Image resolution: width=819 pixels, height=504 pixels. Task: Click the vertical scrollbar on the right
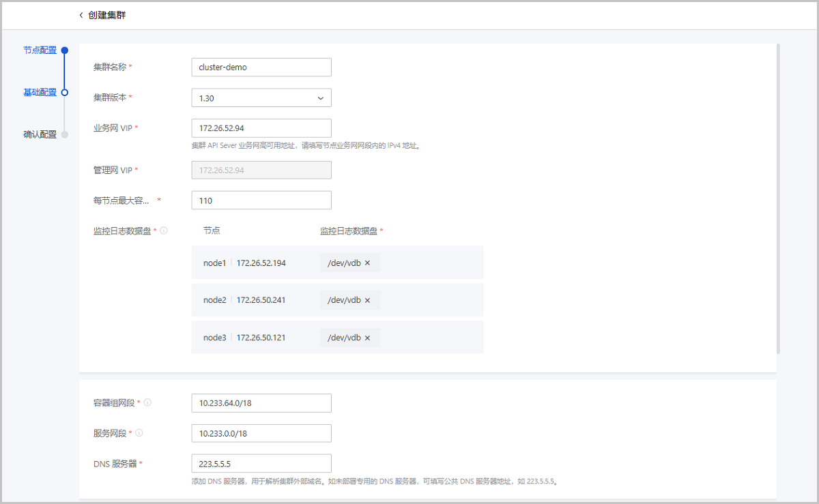click(x=778, y=198)
